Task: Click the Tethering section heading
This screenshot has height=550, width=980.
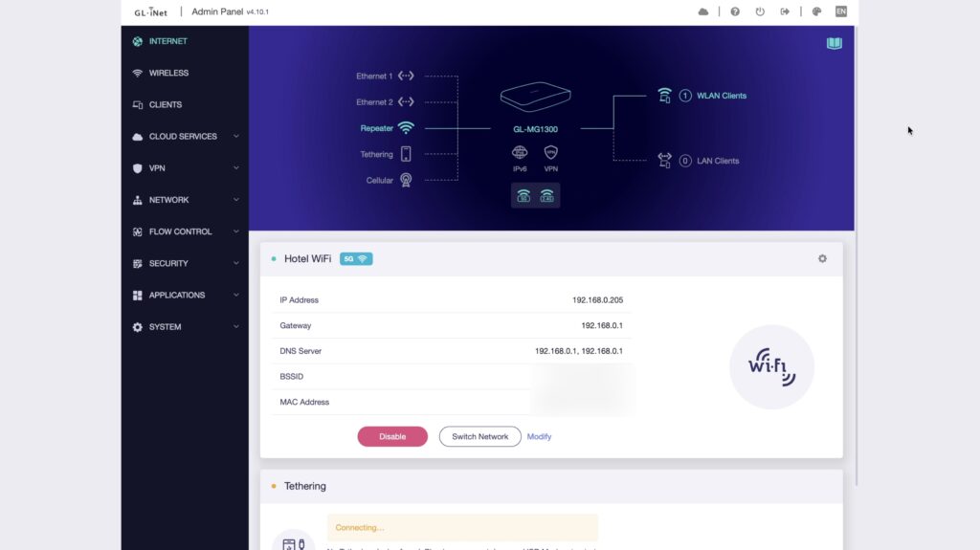Action: click(305, 486)
